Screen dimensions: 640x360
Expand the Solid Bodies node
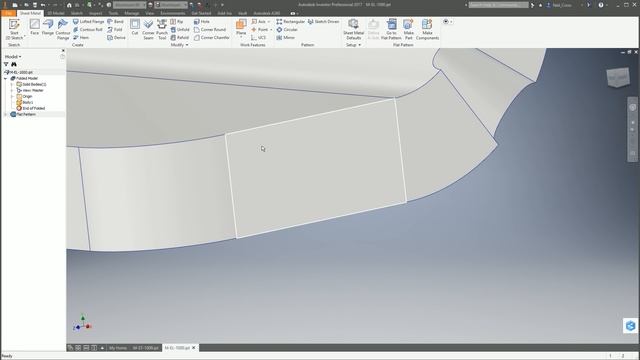click(x=12, y=84)
